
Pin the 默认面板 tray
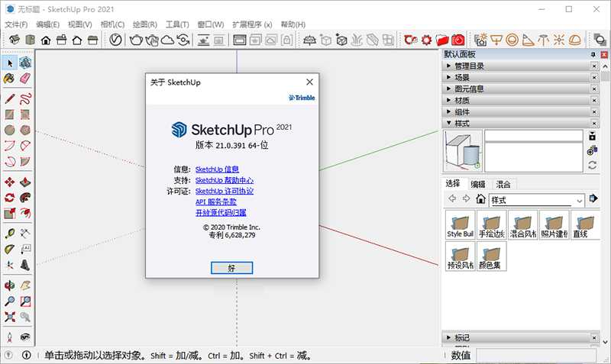tap(593, 54)
